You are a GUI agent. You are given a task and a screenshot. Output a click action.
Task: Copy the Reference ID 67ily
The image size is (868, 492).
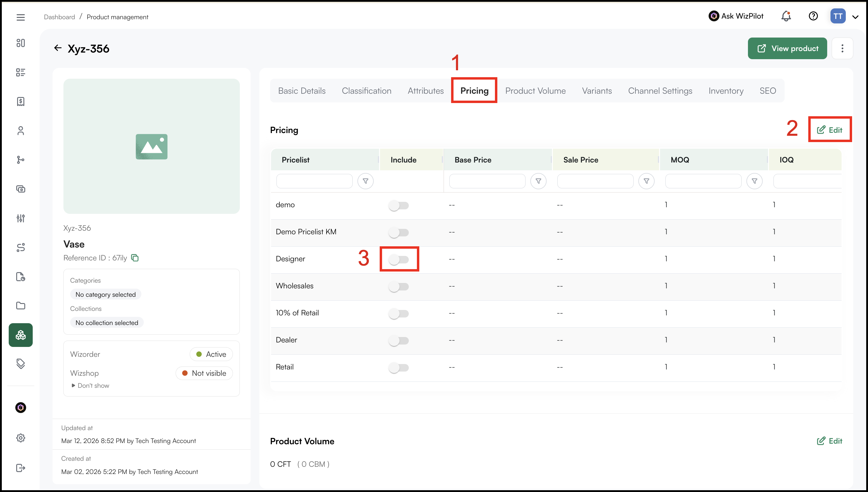[135, 258]
